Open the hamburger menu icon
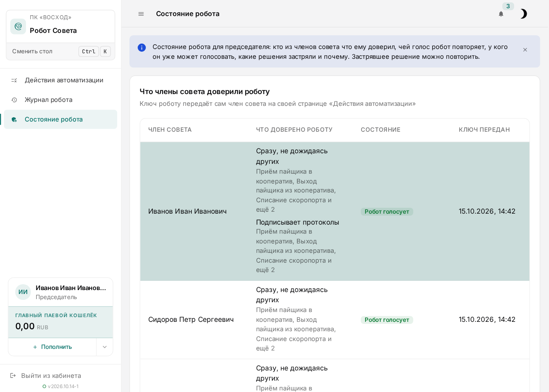549x392 pixels. tap(141, 14)
